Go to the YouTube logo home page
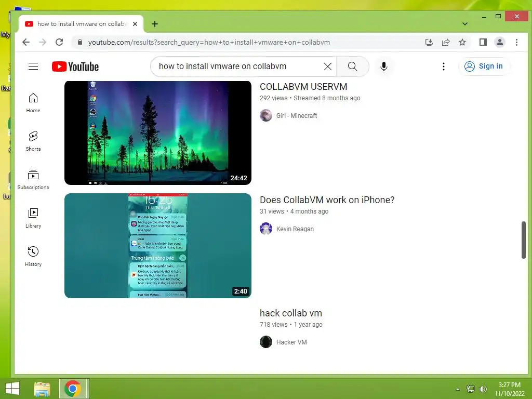 click(75, 66)
